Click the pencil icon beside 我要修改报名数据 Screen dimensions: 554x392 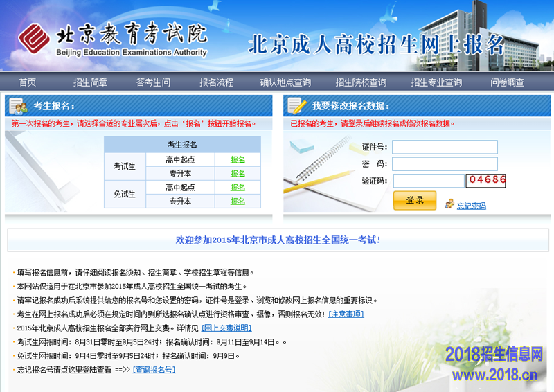point(297,106)
